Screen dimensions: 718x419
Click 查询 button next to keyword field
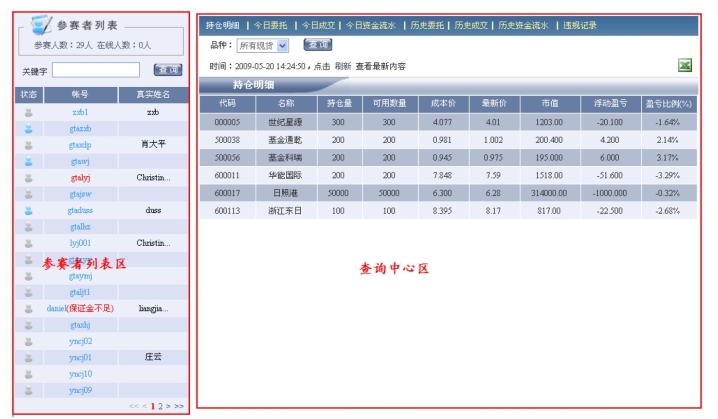[x=168, y=70]
